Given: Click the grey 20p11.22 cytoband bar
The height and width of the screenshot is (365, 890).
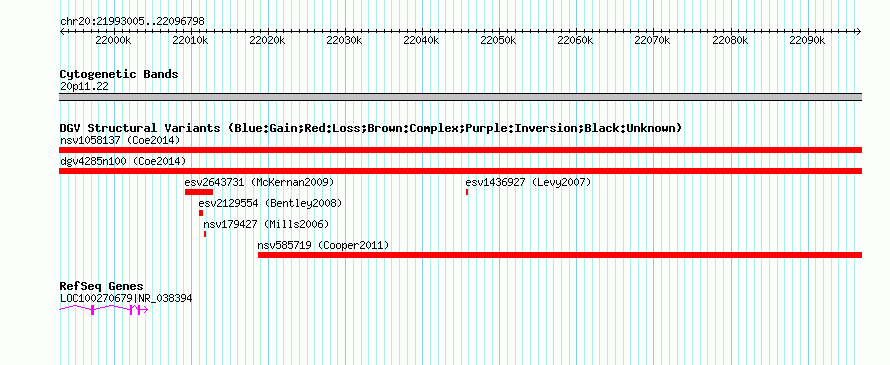Looking at the screenshot, I should coord(460,97).
